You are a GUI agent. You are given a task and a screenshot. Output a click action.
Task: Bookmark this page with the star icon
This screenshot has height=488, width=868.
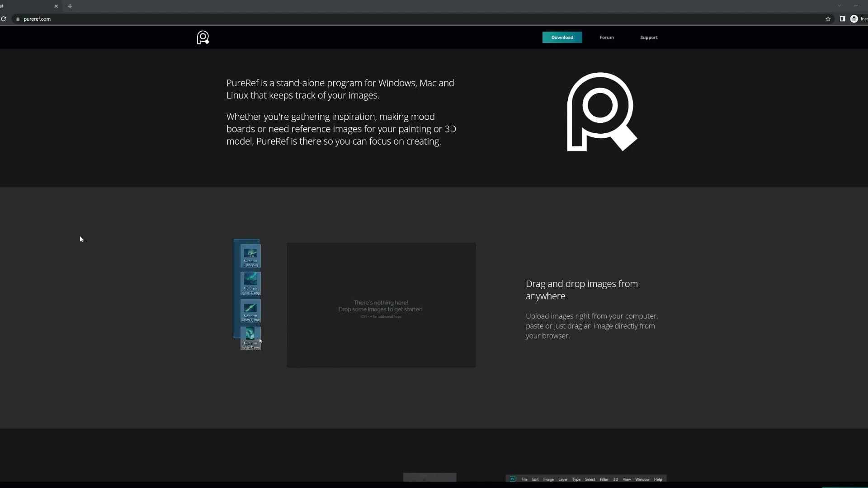[x=828, y=19]
